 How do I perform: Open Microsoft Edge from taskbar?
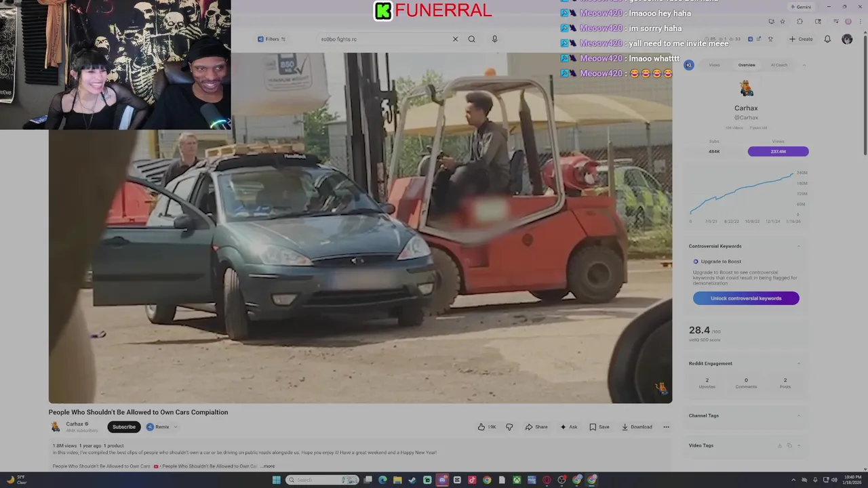point(382,480)
